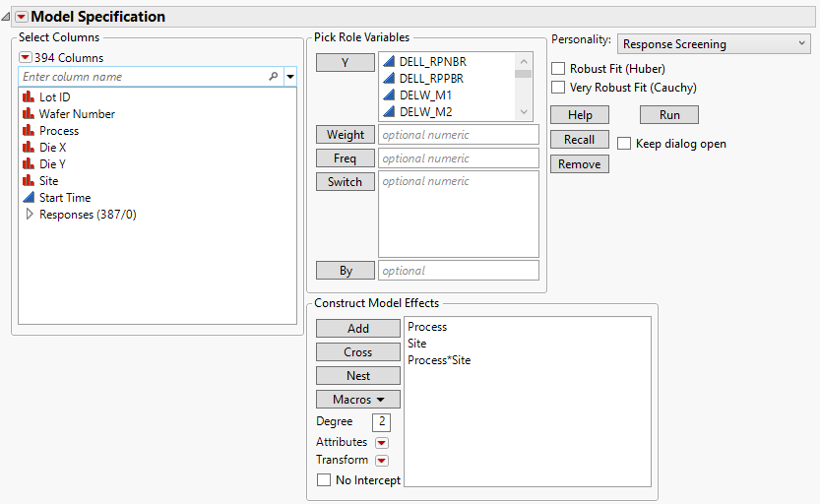Select the Wafer Number column
The width and height of the screenshot is (820, 504).
click(77, 114)
